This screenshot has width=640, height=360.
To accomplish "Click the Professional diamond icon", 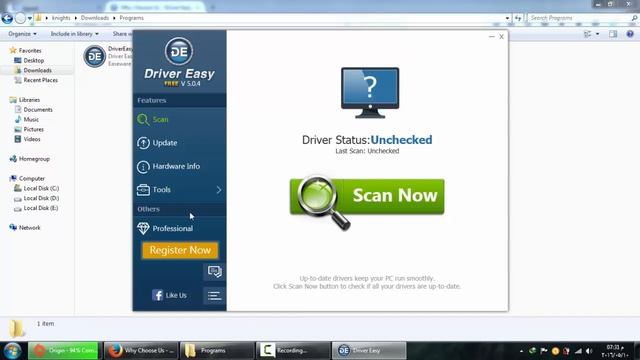I will coord(143,228).
